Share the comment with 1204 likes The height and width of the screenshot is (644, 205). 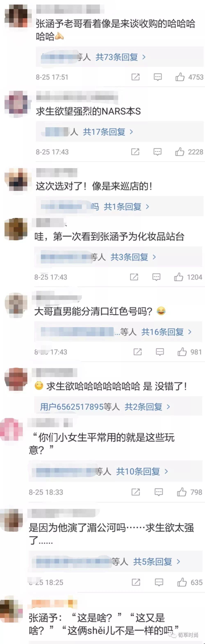click(134, 277)
